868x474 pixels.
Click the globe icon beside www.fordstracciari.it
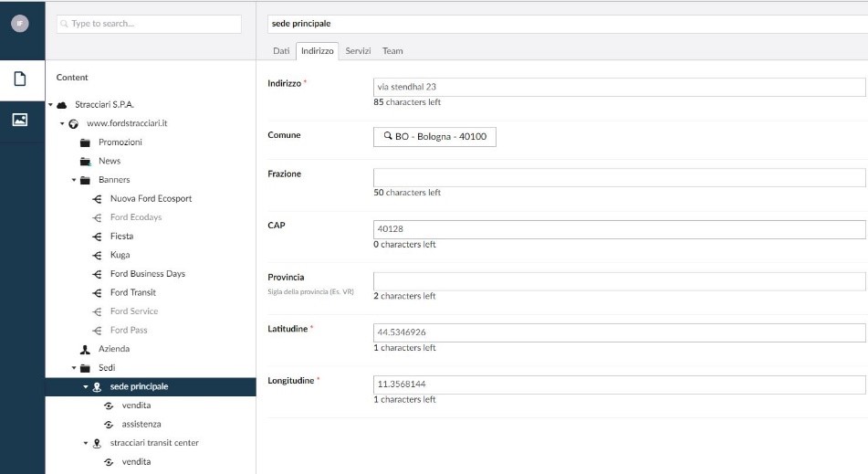point(73,124)
